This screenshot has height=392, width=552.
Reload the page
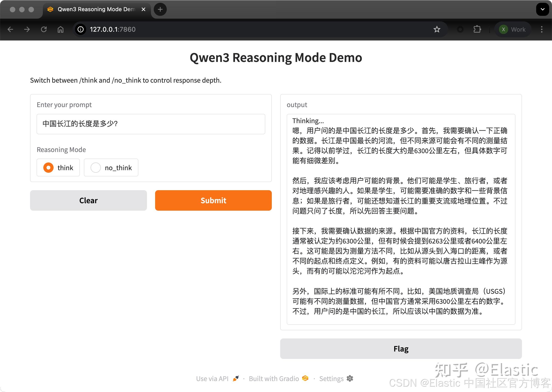pyautogui.click(x=44, y=29)
